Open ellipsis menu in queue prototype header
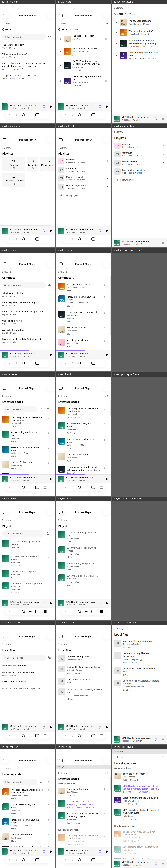This screenshot has width=167, height=868. (163, 8)
